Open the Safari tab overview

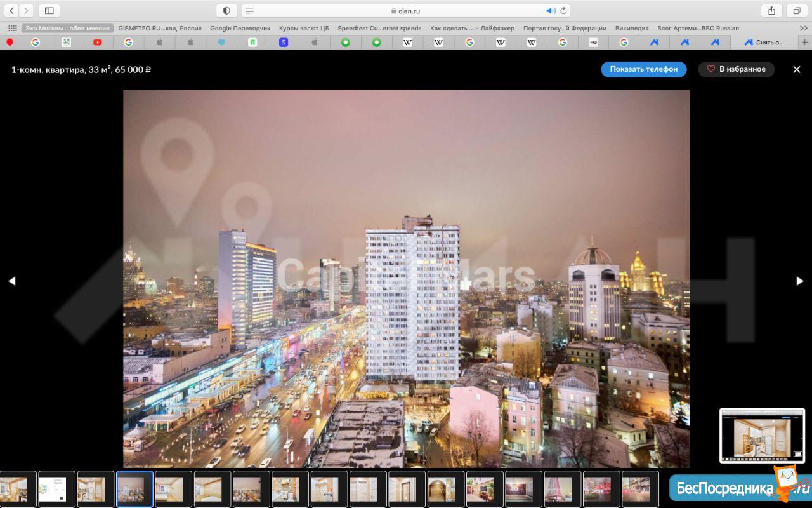(x=797, y=11)
